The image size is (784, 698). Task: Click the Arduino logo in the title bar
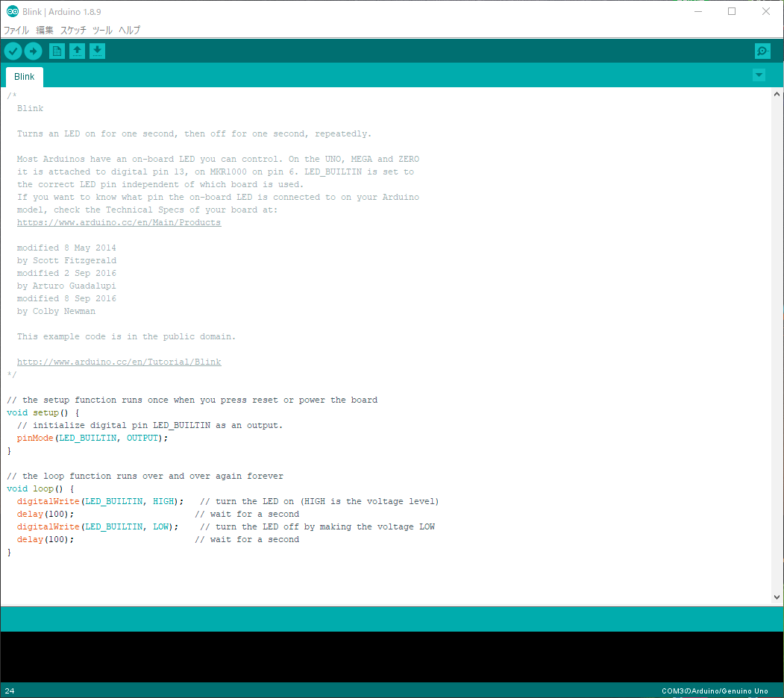[x=13, y=11]
